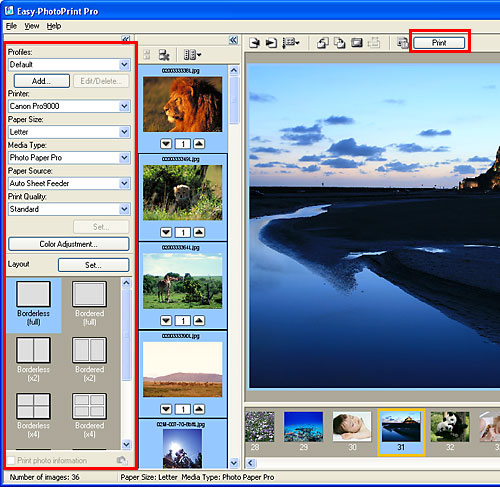Screen dimensions: 500x487
Task: Click the print settings icon beside Print
Action: point(402,43)
